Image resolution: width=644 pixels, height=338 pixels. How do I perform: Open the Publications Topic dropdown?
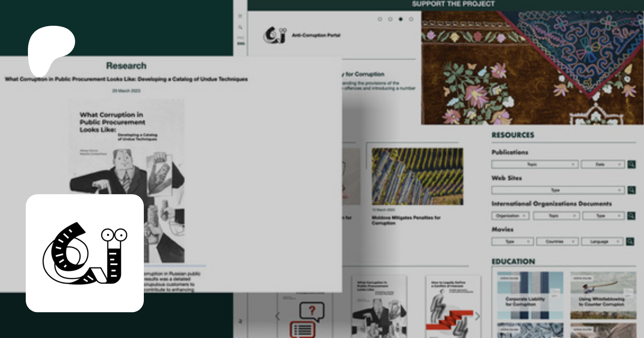pyautogui.click(x=535, y=165)
